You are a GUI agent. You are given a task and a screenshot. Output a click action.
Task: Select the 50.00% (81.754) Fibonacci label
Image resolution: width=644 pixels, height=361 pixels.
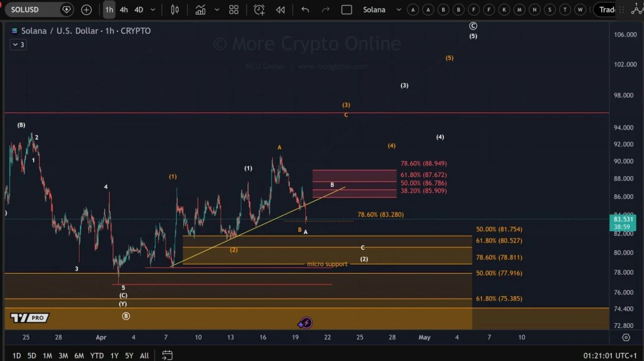[x=499, y=230]
